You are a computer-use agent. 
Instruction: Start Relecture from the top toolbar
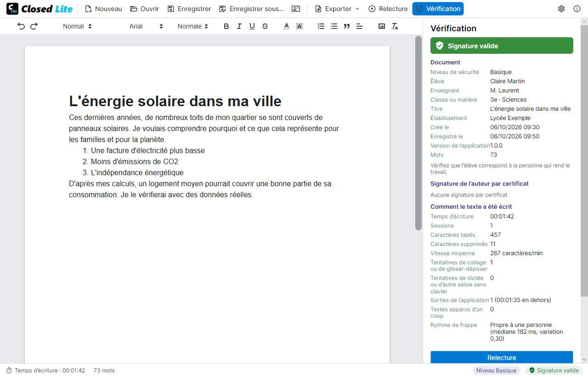[388, 9]
